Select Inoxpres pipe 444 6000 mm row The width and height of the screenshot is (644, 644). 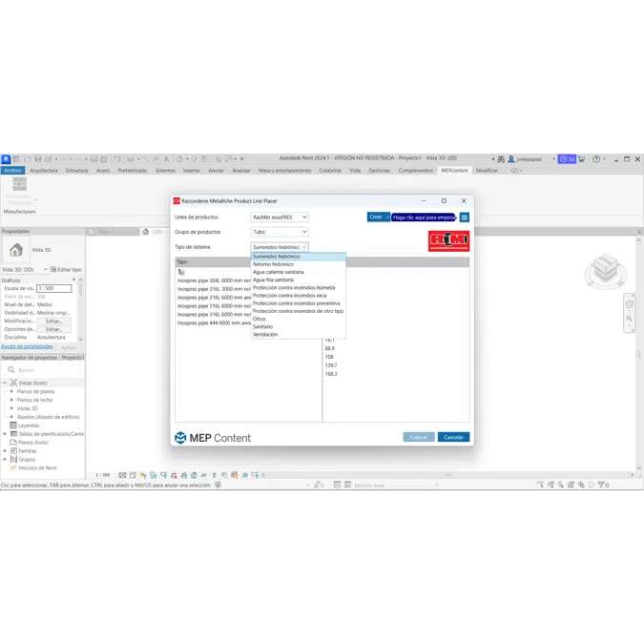214,323
